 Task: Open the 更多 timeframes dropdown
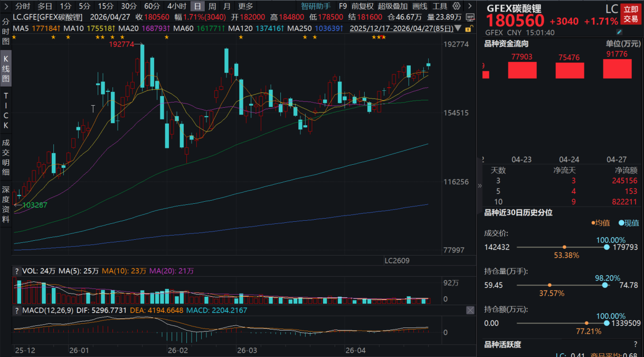(x=245, y=6)
